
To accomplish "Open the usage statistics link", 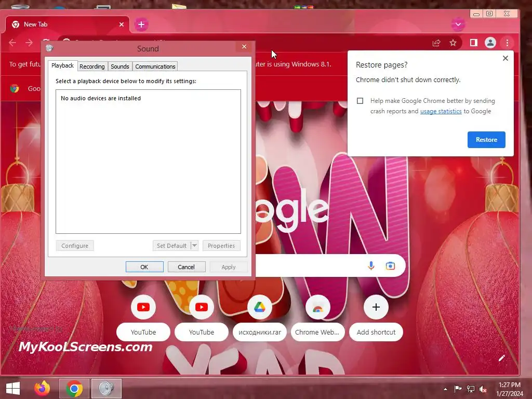I will pos(441,111).
